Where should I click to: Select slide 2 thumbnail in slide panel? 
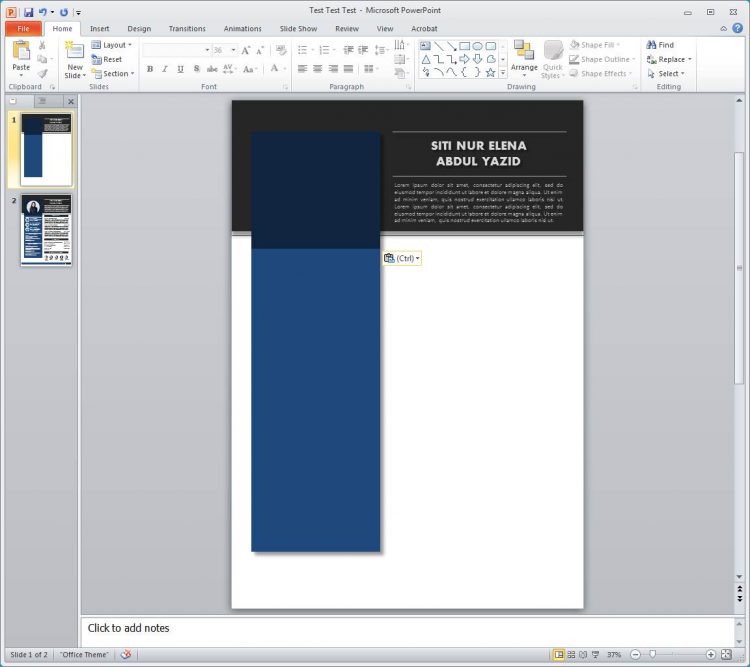point(46,230)
